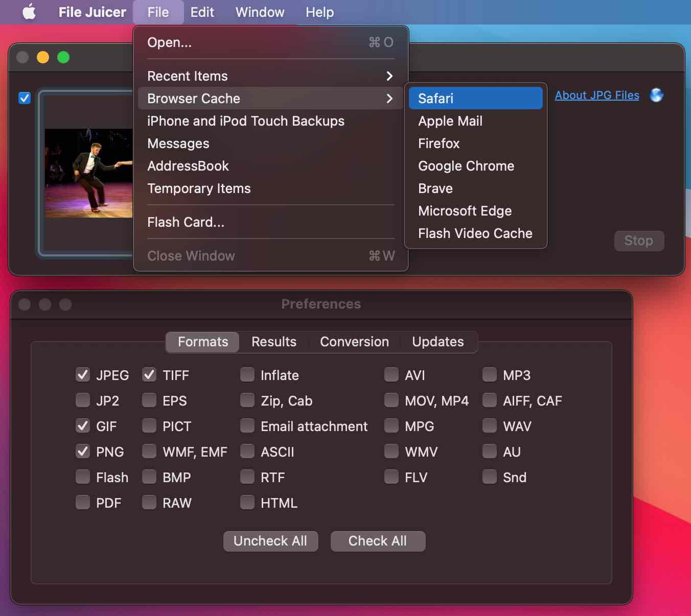Uncheck the blue checkbox beside the thumbnail
This screenshot has height=616, width=691.
[25, 98]
